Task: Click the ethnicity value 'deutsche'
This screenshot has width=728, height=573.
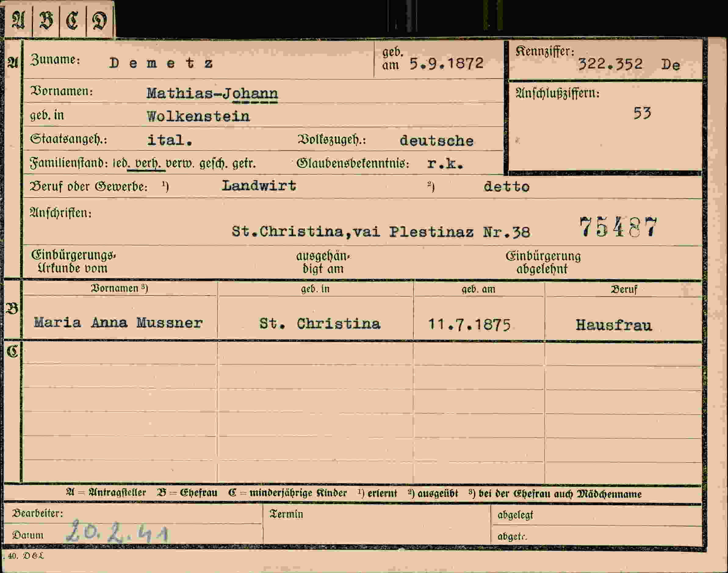Action: (437, 141)
